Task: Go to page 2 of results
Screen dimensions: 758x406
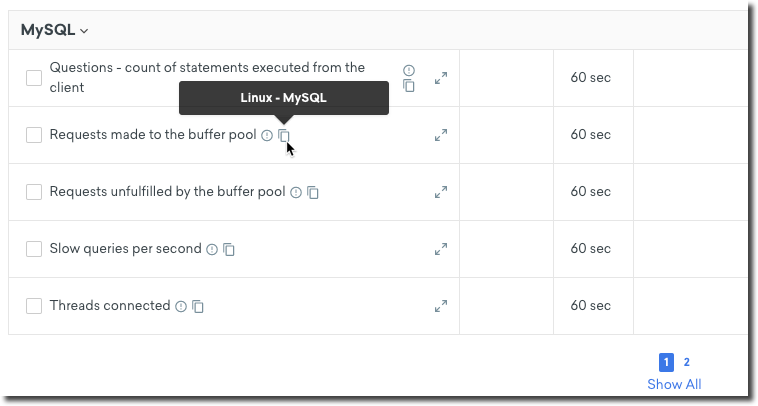Action: [x=687, y=362]
